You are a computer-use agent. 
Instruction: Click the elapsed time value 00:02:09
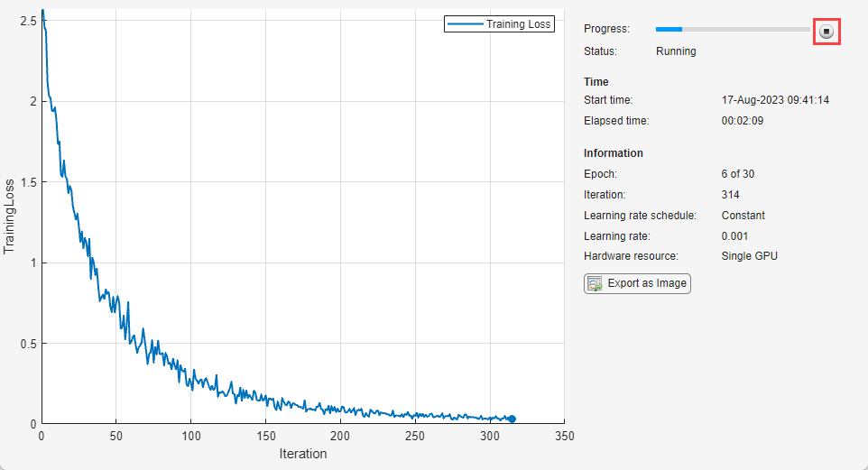coord(743,121)
